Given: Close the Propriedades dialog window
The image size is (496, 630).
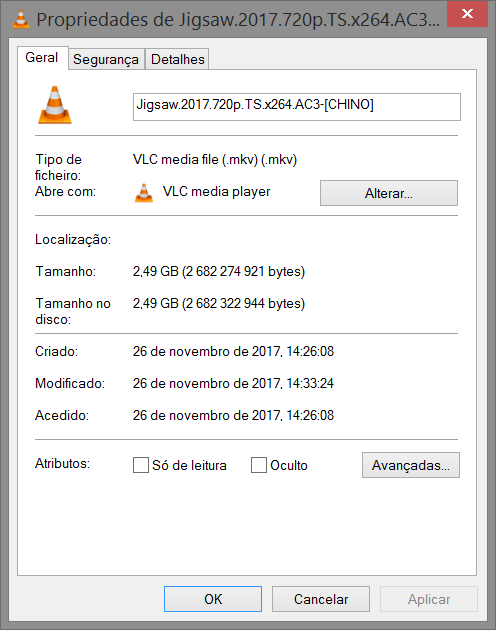Looking at the screenshot, I should pos(467,14).
